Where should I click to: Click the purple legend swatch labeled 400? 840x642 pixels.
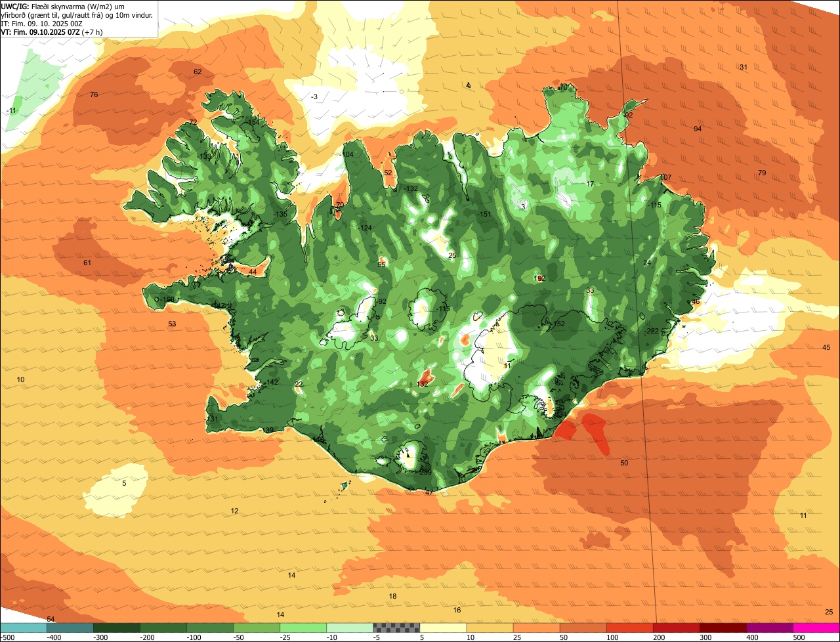tap(770, 628)
